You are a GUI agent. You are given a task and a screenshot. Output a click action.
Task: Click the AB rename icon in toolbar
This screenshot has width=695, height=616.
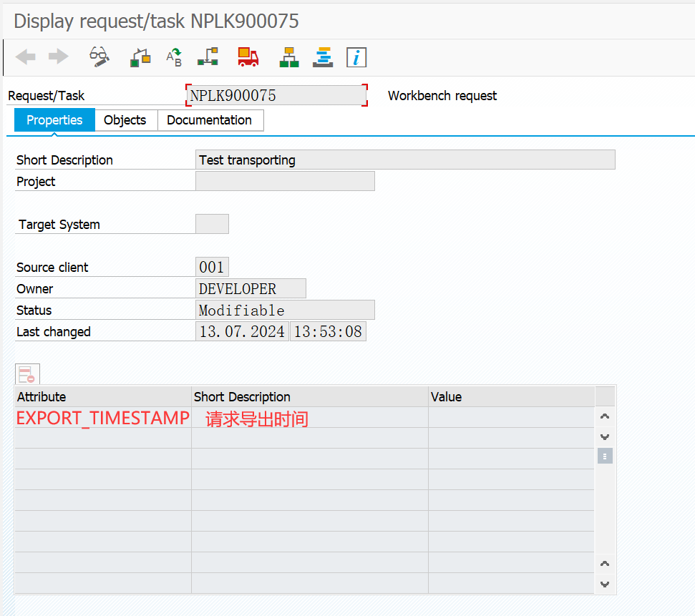(174, 57)
